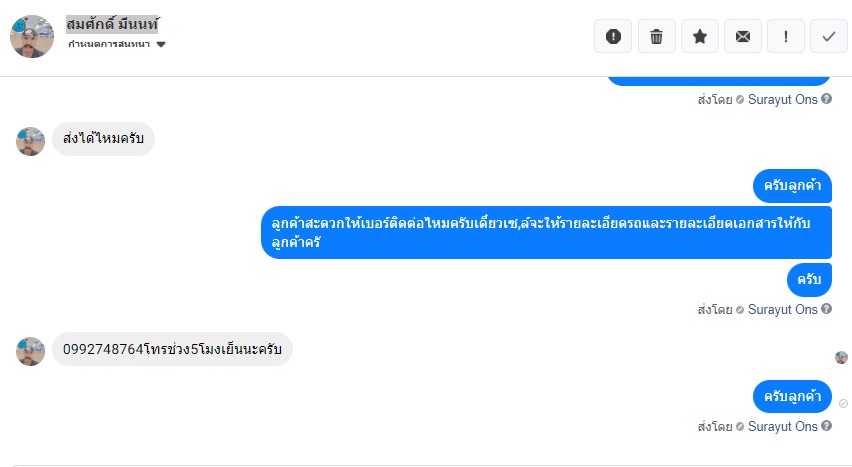Image resolution: width=852 pixels, height=467 pixels.
Task: Click the help icon after the bottom Surayut Ons
Action: pyautogui.click(x=827, y=427)
